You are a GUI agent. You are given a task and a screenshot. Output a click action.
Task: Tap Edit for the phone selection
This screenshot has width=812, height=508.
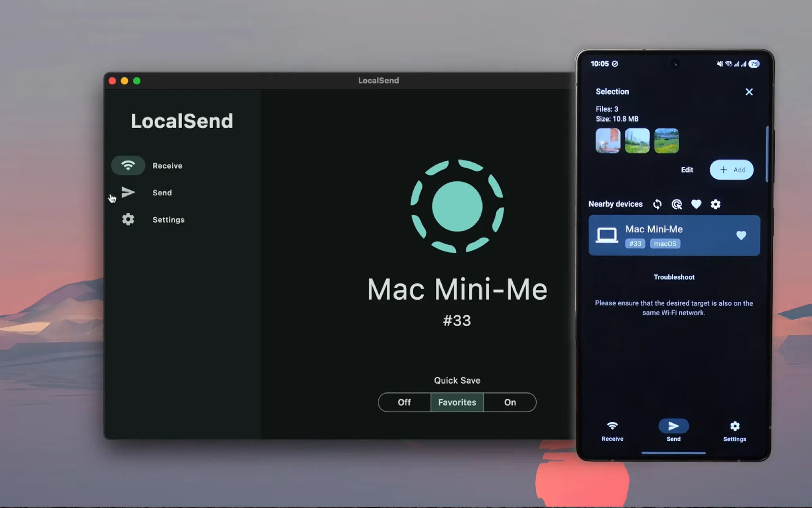pyautogui.click(x=687, y=170)
